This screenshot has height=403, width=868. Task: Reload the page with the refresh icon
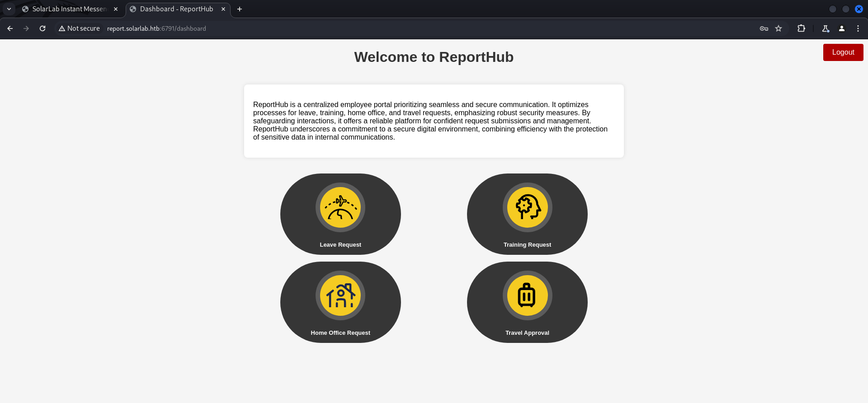pos(42,28)
